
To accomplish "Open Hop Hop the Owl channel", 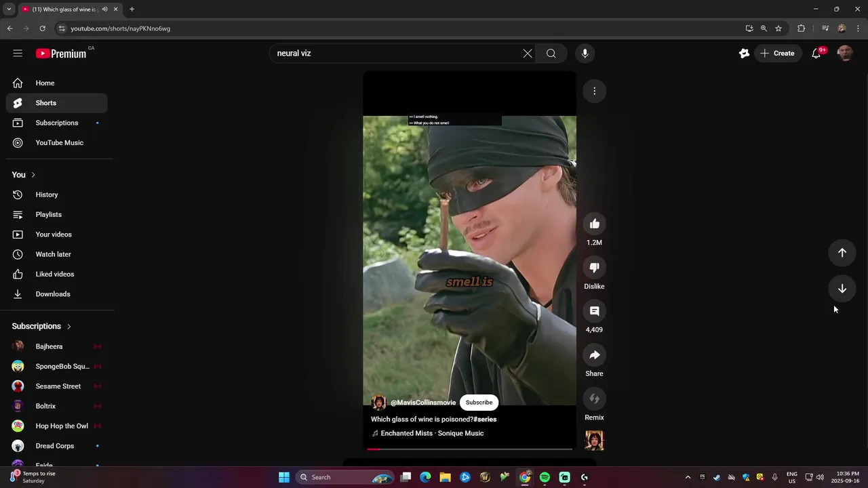I will [x=57, y=426].
